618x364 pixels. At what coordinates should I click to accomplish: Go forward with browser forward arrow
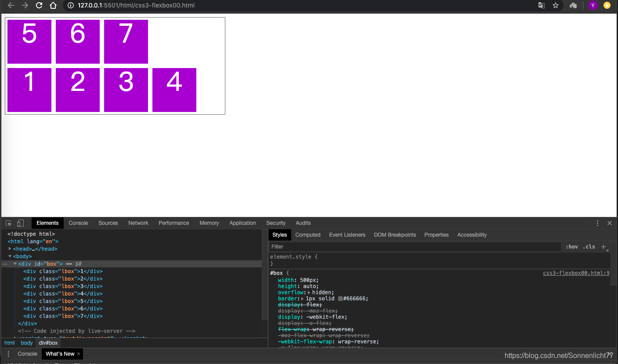pos(25,5)
